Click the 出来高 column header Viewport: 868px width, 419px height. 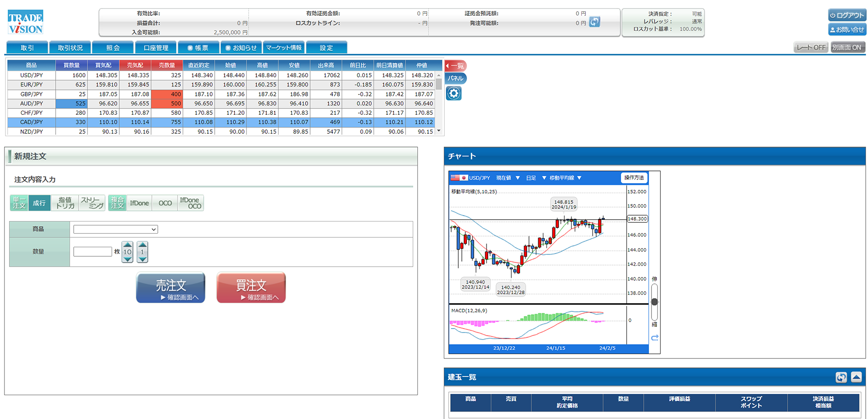click(326, 65)
